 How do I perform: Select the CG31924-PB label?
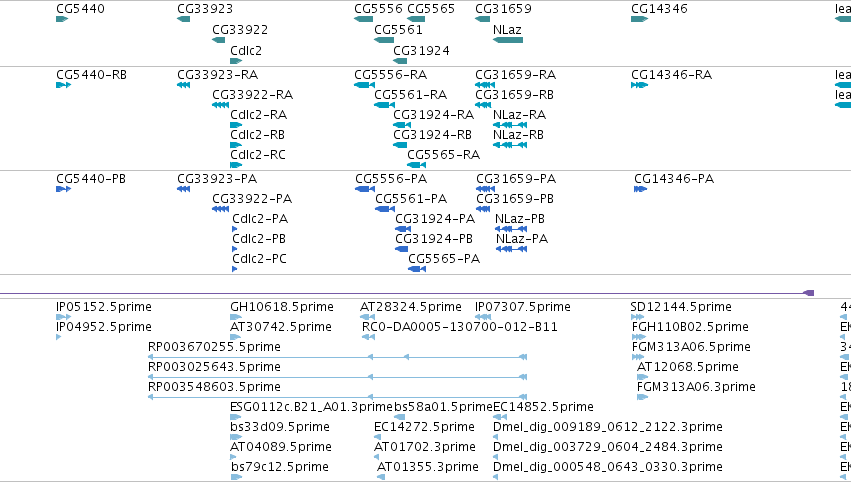pos(434,239)
